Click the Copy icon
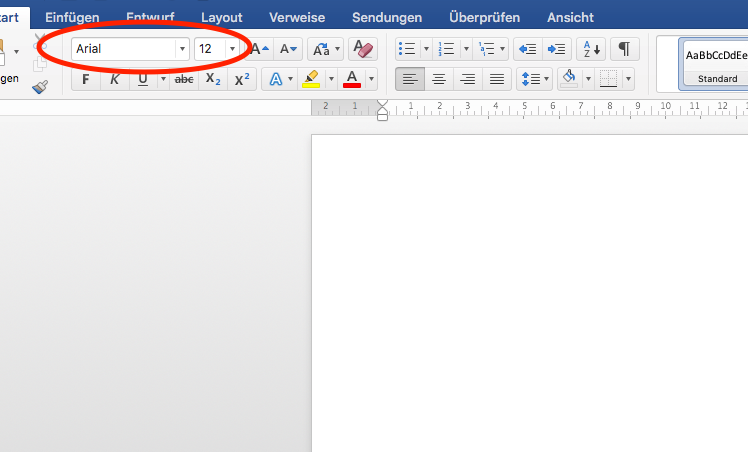The image size is (748, 452). tap(40, 64)
